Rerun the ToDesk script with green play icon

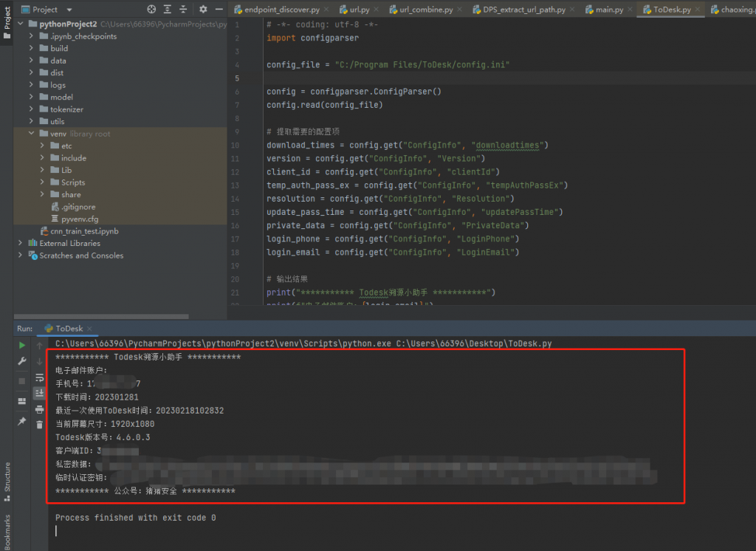(x=22, y=345)
